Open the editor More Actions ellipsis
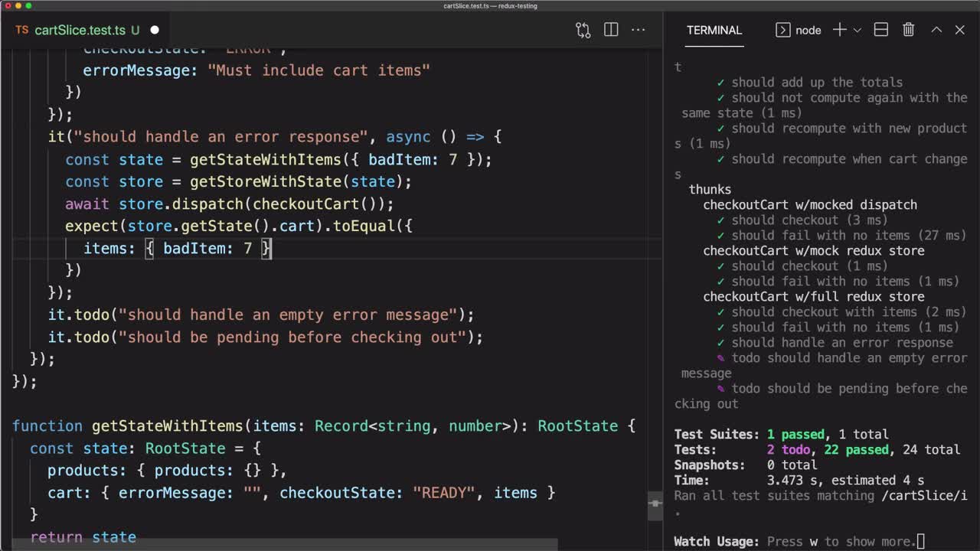 pos(639,30)
